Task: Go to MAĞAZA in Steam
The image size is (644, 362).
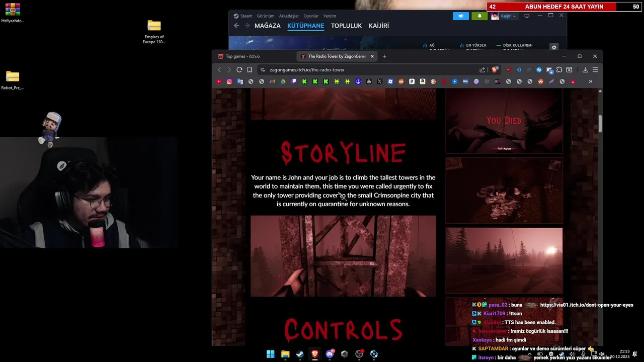Action: [268, 26]
